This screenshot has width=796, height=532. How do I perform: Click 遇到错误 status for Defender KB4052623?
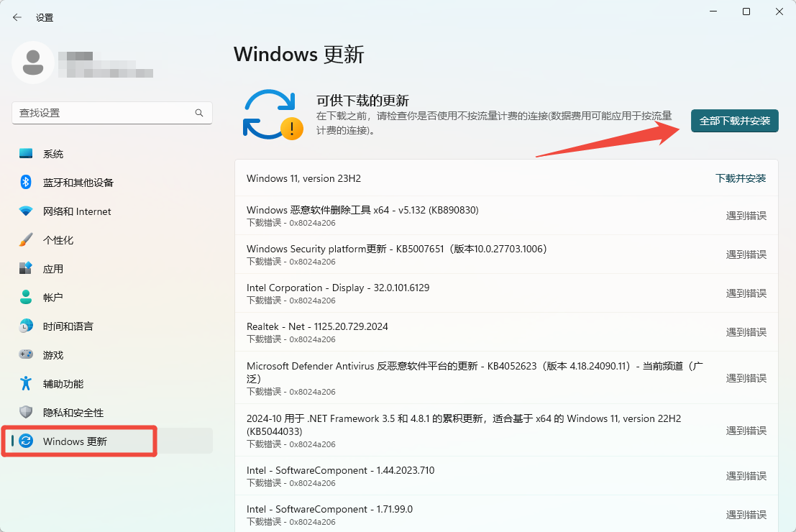pyautogui.click(x=746, y=378)
